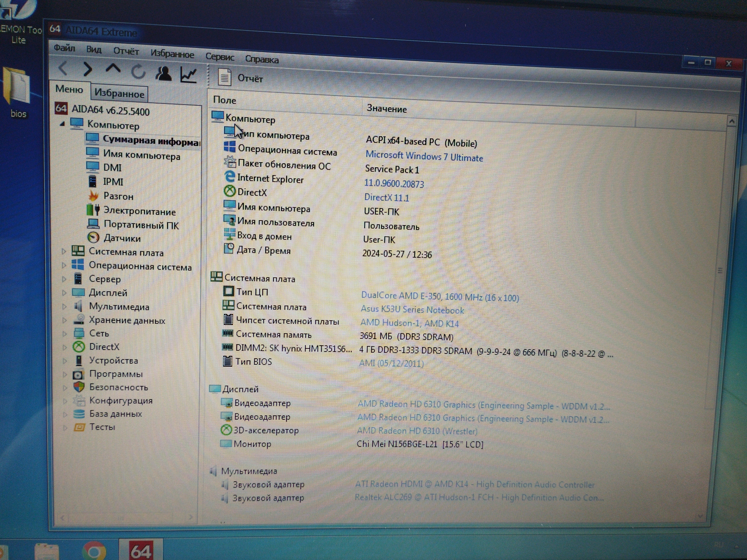Expand the Мультимедиа tree node
The width and height of the screenshot is (747, 560).
65,306
